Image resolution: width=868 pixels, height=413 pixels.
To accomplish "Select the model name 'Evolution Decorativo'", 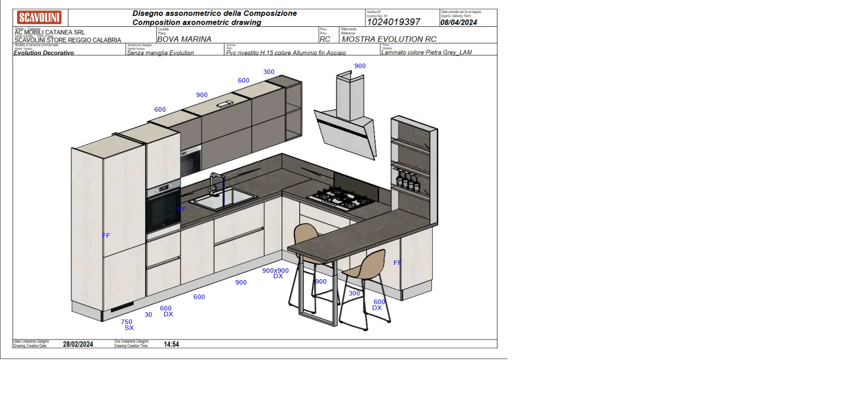I will 44,52.
